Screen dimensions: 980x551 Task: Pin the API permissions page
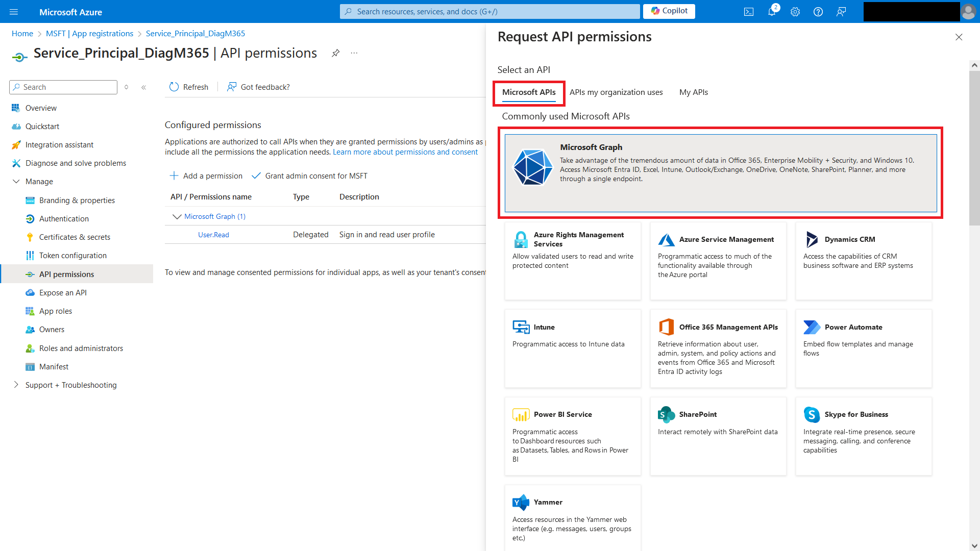point(335,53)
